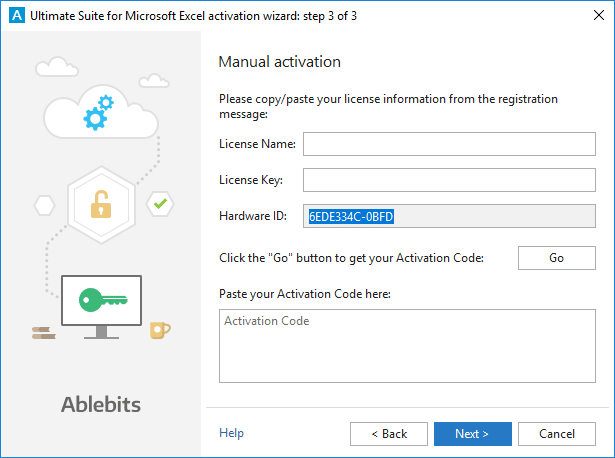Proceed with the Next > button

point(473,434)
